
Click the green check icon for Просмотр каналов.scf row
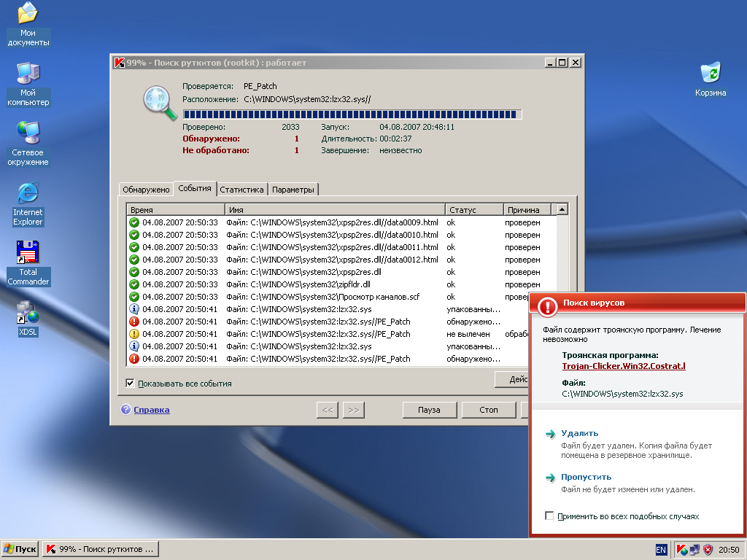[134, 297]
